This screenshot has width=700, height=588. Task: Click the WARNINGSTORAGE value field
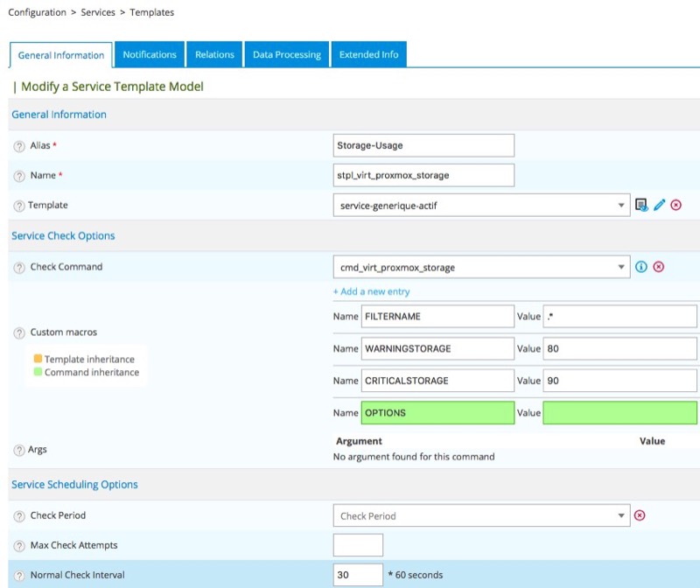pos(619,348)
